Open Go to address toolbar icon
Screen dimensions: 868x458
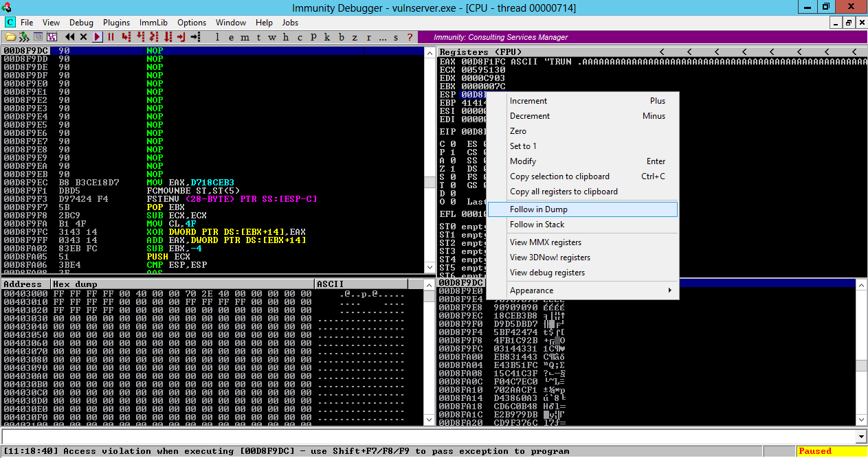pos(195,37)
